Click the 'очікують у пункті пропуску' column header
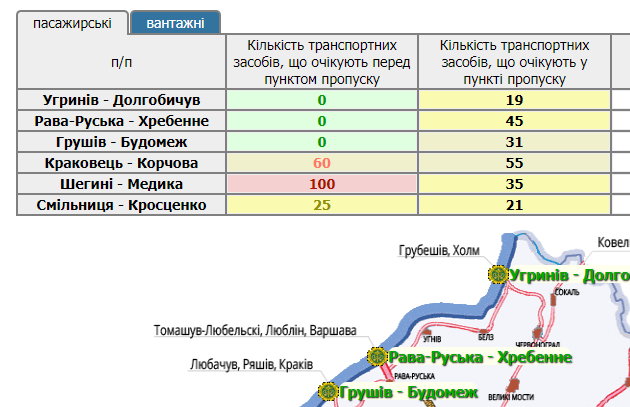 [514, 62]
